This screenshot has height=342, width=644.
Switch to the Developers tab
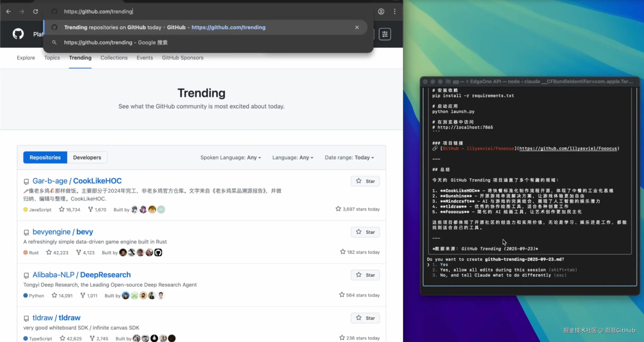[87, 158]
